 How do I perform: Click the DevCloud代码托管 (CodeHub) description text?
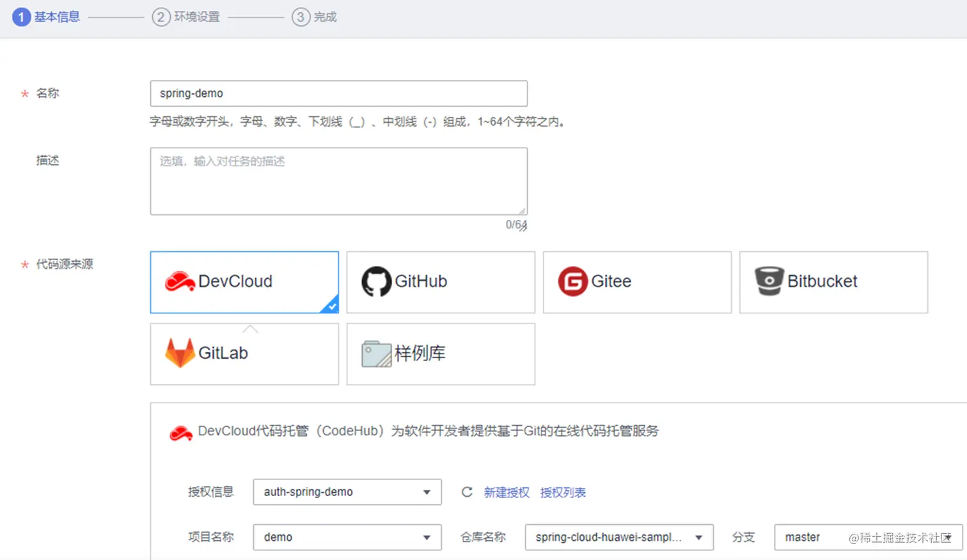pyautogui.click(x=428, y=431)
